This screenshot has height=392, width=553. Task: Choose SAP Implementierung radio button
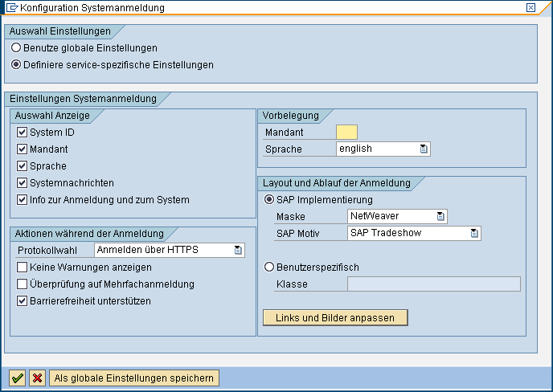269,199
